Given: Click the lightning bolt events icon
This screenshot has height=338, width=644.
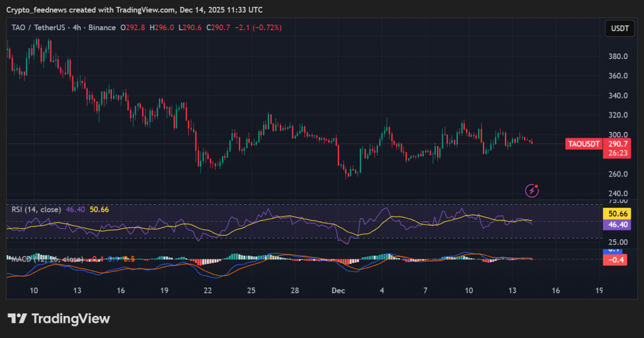Looking at the screenshot, I should point(533,189).
